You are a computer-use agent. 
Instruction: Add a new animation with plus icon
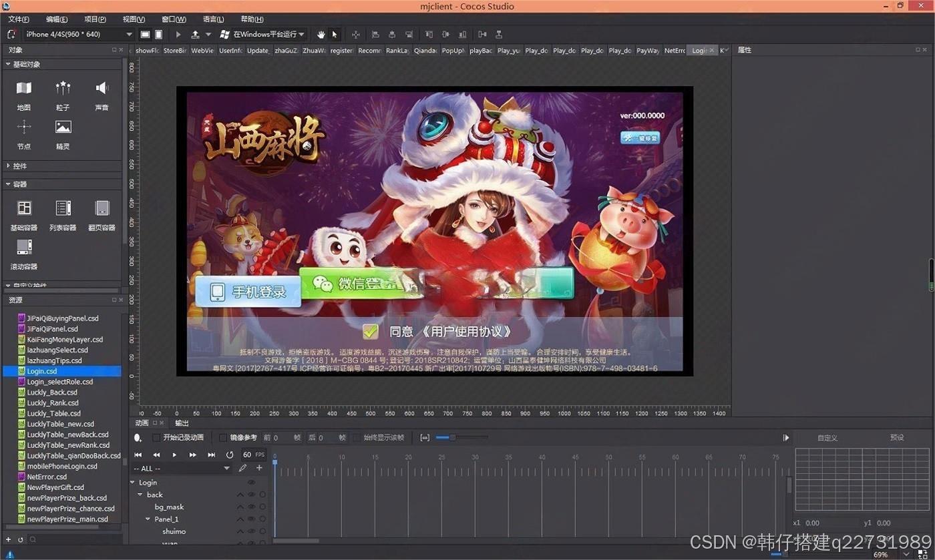(x=259, y=469)
